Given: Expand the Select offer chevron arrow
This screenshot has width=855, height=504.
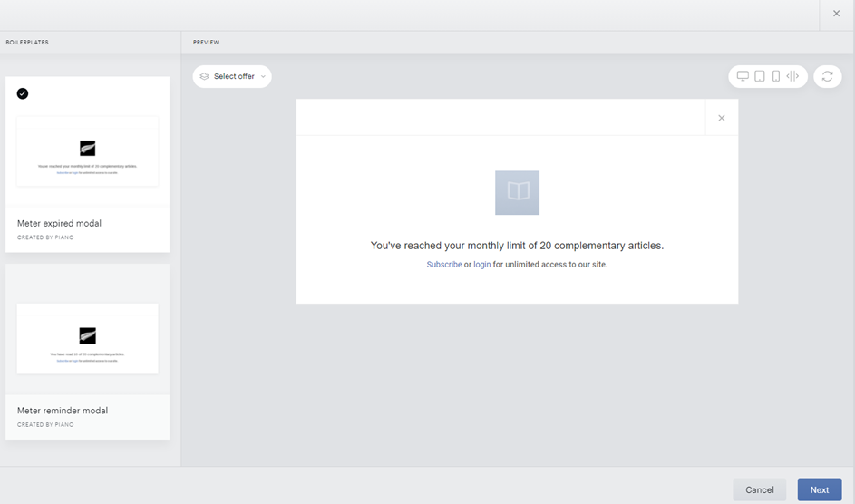Looking at the screenshot, I should pos(263,76).
